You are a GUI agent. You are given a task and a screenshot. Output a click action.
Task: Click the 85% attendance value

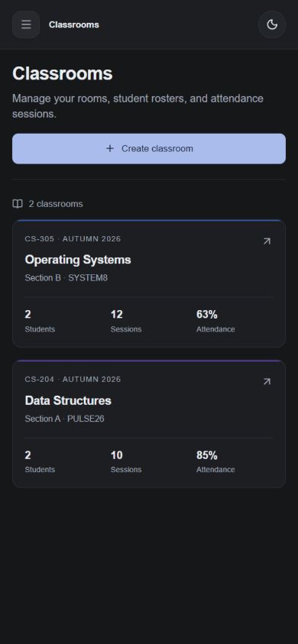[x=207, y=455]
